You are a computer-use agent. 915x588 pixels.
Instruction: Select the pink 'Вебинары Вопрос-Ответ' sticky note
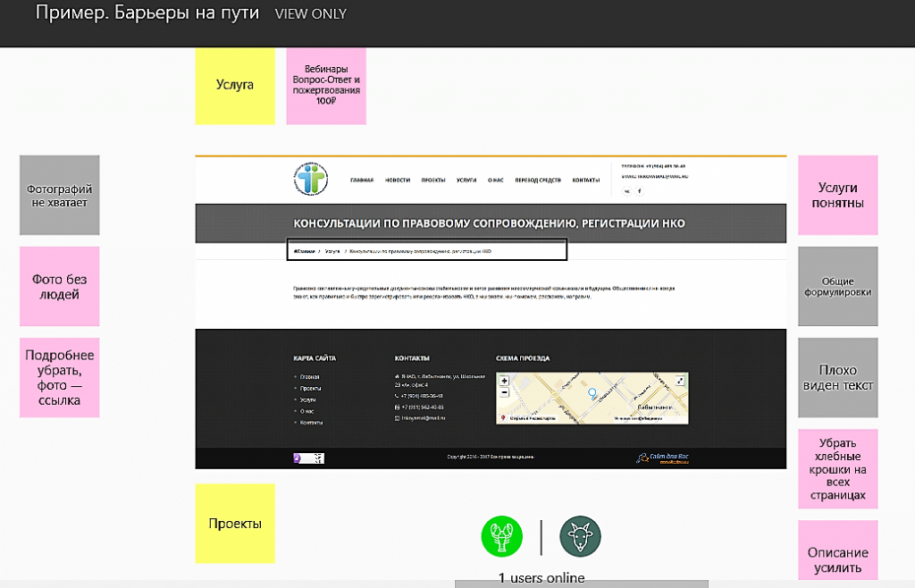pos(326,85)
